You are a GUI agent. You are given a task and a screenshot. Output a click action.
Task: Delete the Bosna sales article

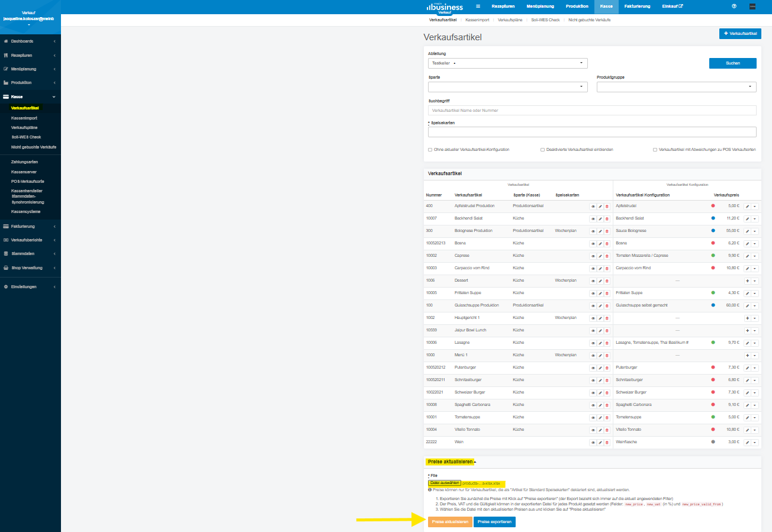[607, 243]
